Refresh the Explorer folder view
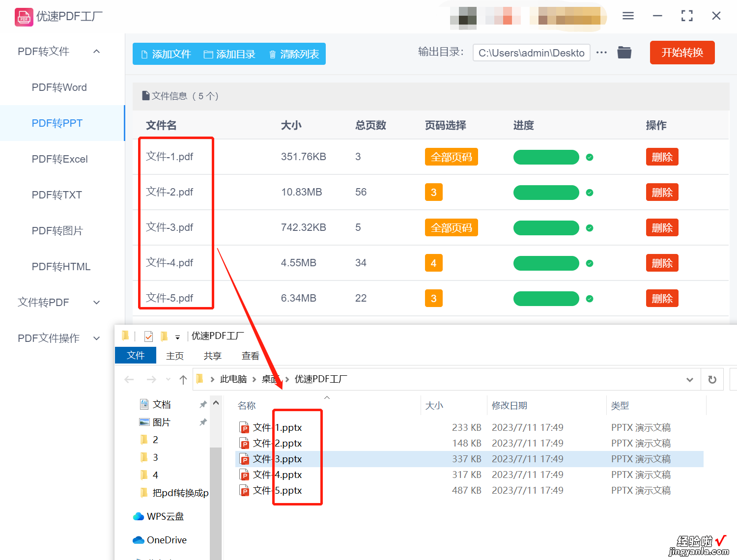This screenshot has width=737, height=560. pos(712,380)
